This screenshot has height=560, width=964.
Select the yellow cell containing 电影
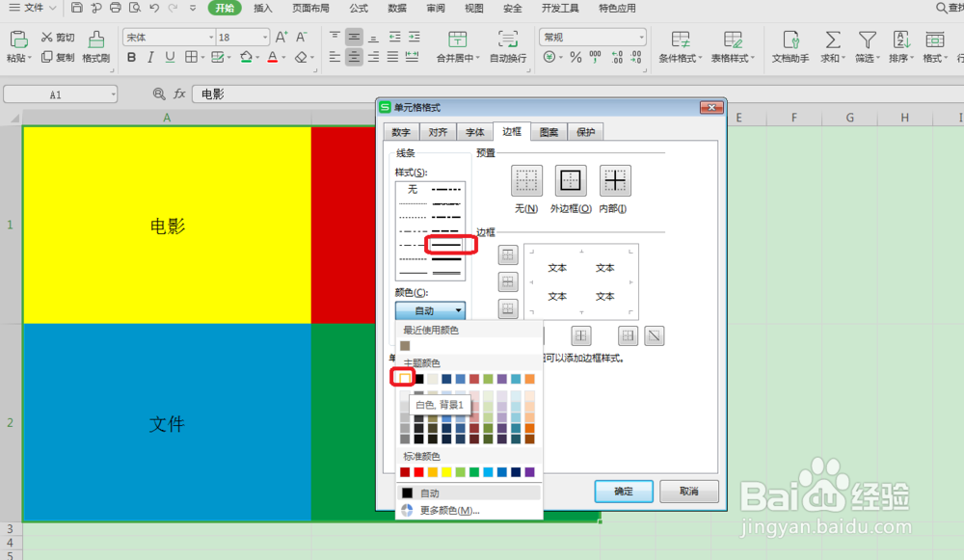167,225
